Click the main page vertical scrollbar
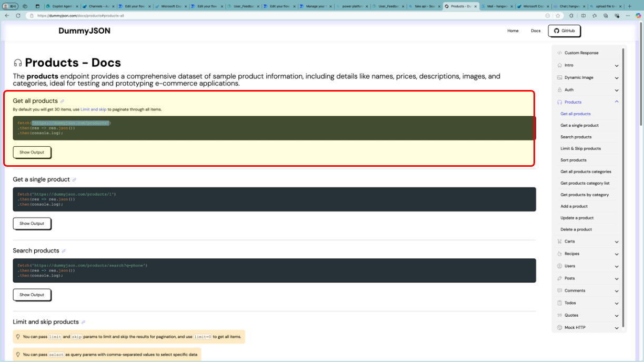This screenshot has width=644, height=362. (641, 74)
